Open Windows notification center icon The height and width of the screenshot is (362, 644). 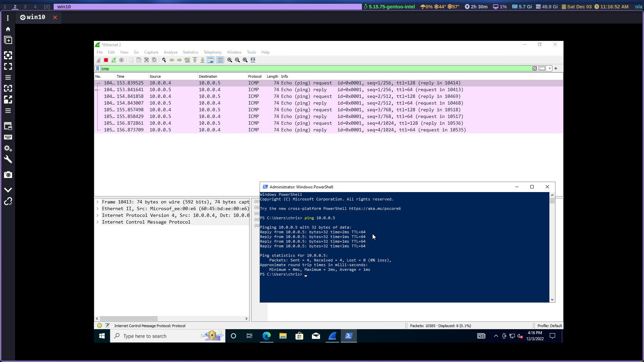pyautogui.click(x=552, y=336)
